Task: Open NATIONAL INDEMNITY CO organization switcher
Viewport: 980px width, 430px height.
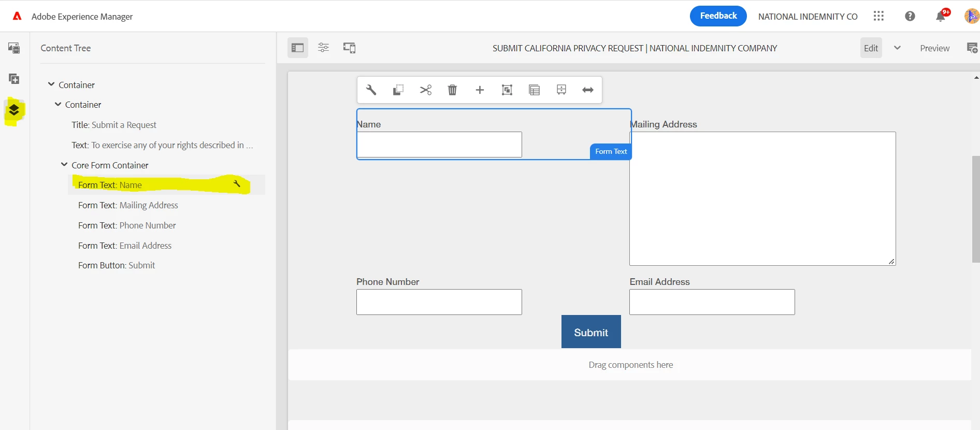Action: 808,17
